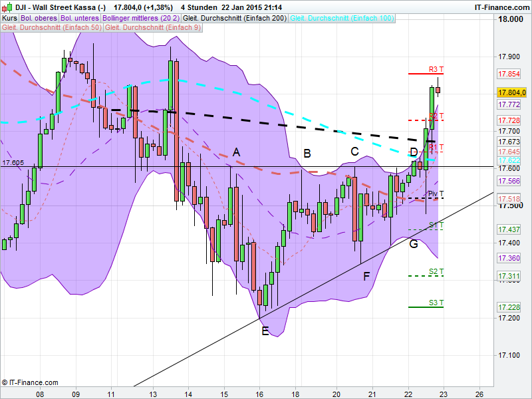Screen dimensions: 532x399
Task: Click chart annotation letter C
Action: [x=354, y=152]
